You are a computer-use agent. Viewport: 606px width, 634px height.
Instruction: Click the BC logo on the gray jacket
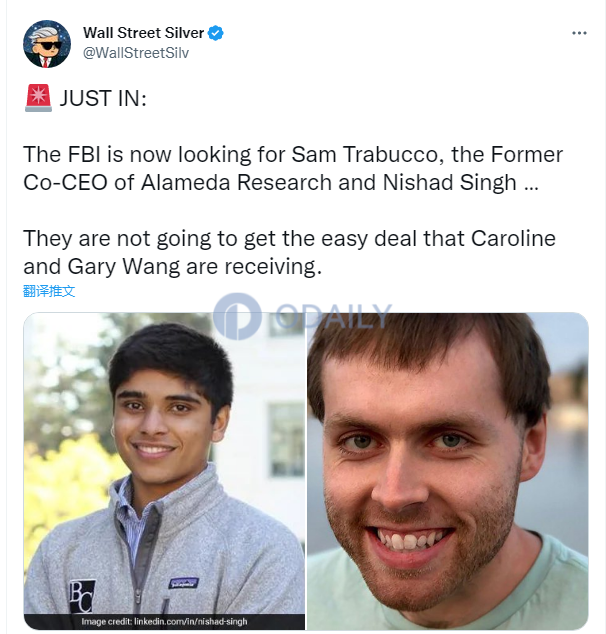point(82,596)
